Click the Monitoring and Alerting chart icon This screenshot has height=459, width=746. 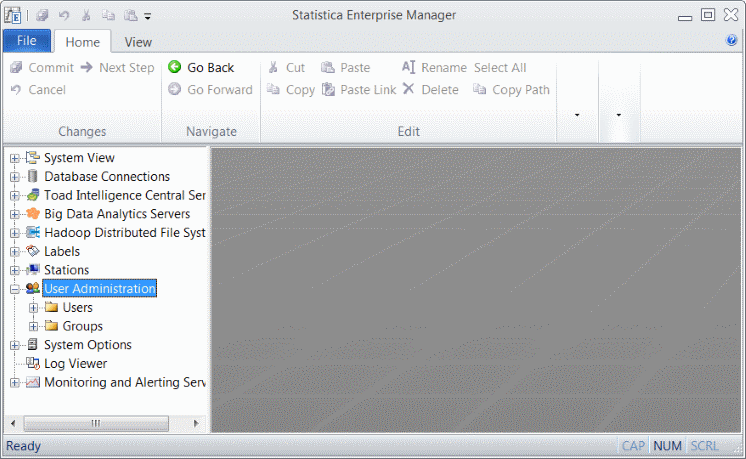[x=33, y=382]
